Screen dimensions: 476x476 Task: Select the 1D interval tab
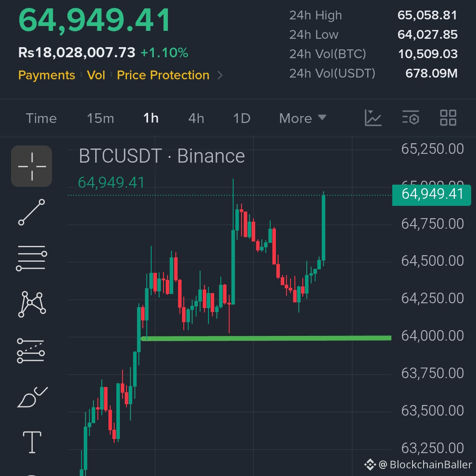point(242,119)
